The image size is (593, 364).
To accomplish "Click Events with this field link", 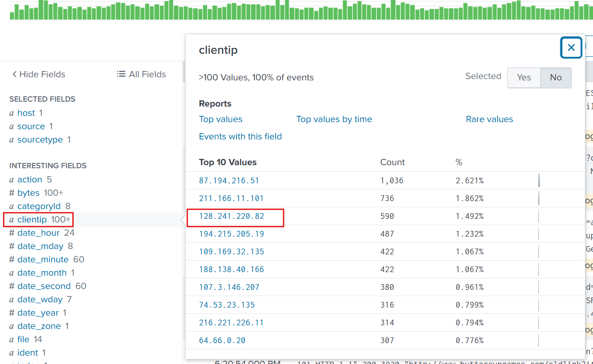I will (240, 137).
